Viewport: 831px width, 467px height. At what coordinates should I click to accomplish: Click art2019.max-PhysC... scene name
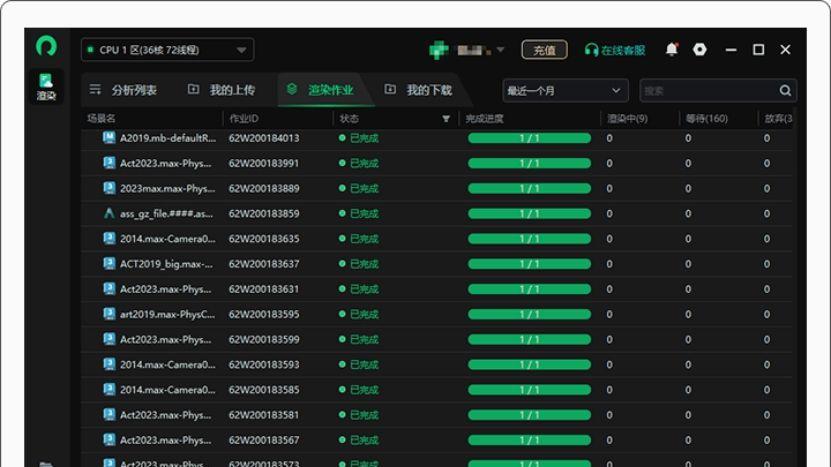pos(167,314)
